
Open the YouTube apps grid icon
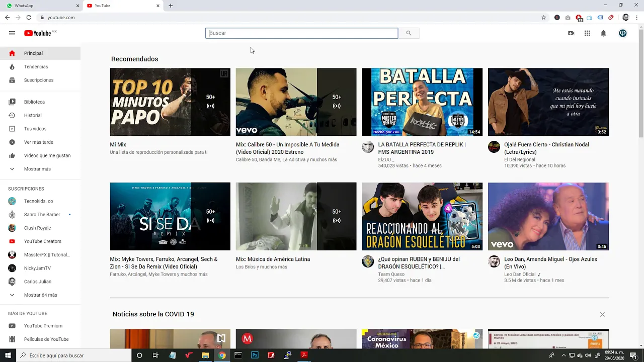(587, 33)
